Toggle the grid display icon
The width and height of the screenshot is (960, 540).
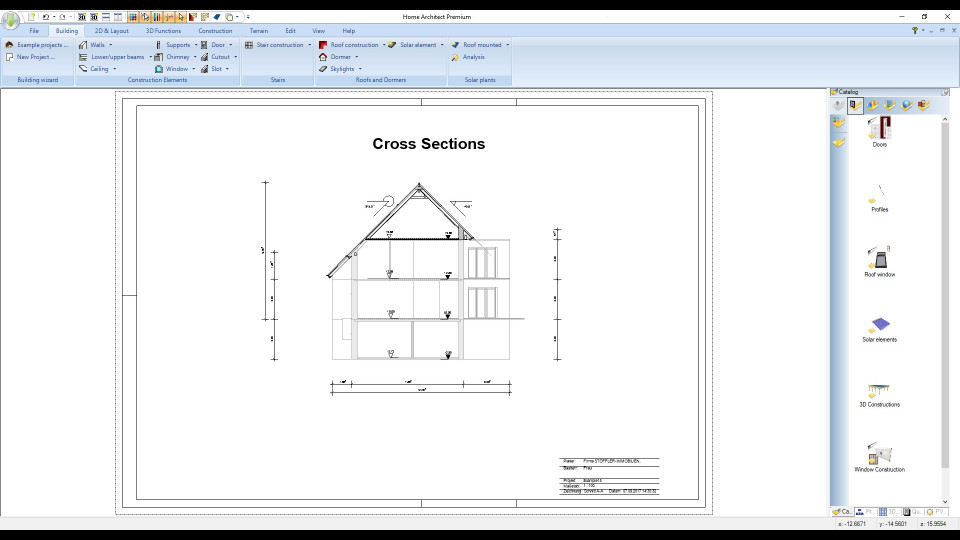pos(133,17)
